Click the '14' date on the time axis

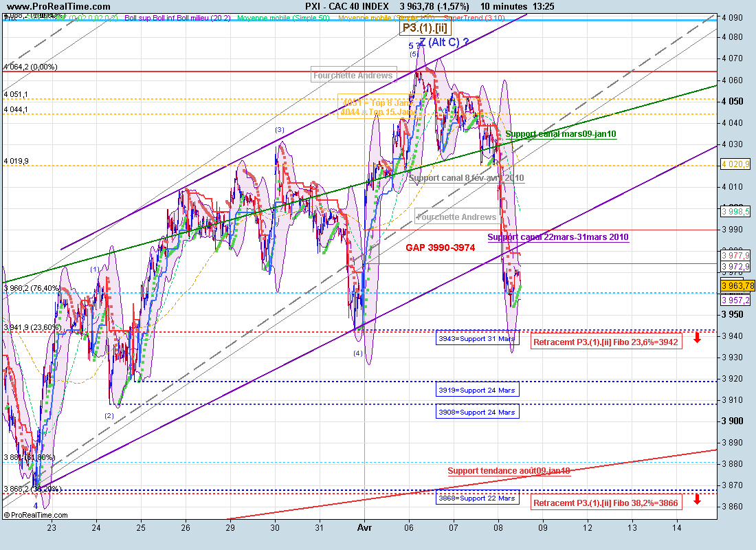(676, 527)
